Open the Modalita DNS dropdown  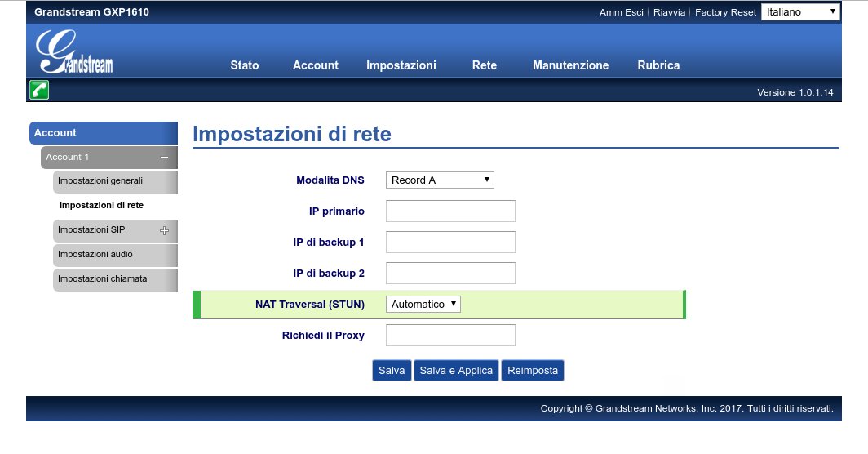point(440,180)
